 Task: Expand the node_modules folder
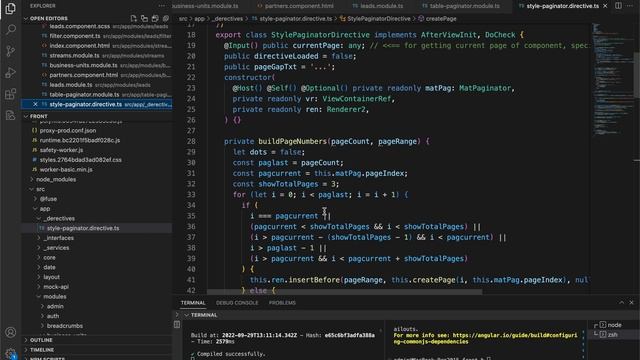coord(56,179)
